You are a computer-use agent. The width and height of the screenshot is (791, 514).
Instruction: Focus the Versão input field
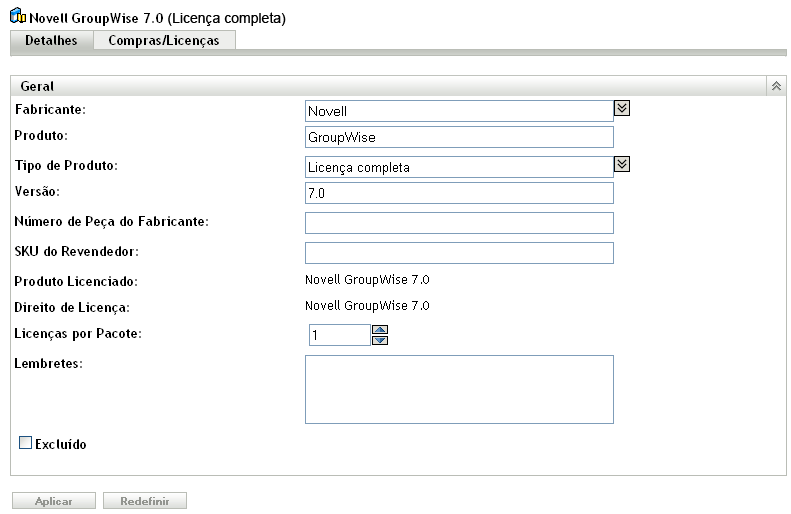click(x=458, y=193)
